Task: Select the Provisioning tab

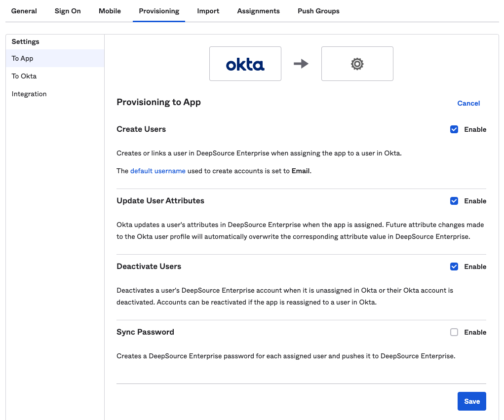Action: click(x=159, y=11)
